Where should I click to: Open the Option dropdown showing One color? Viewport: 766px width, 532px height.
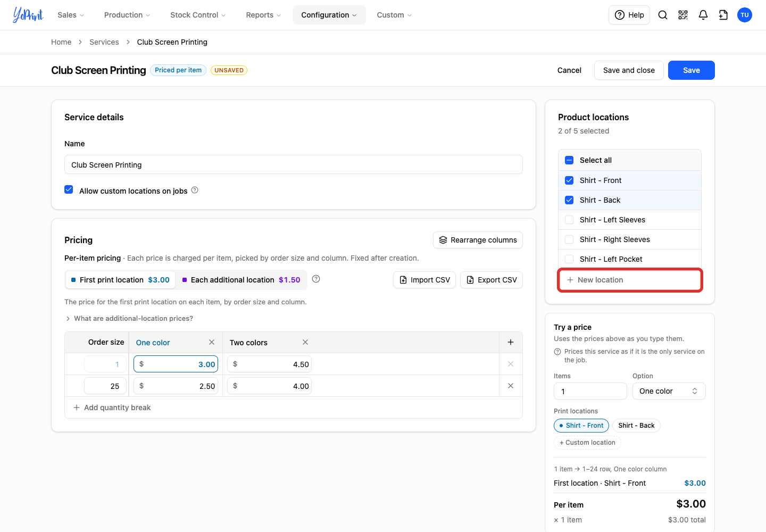click(669, 391)
